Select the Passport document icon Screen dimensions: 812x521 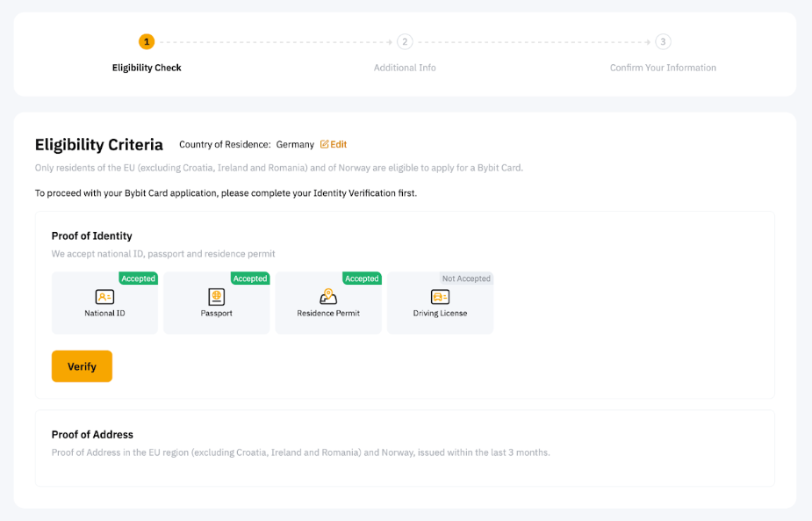[x=216, y=297]
